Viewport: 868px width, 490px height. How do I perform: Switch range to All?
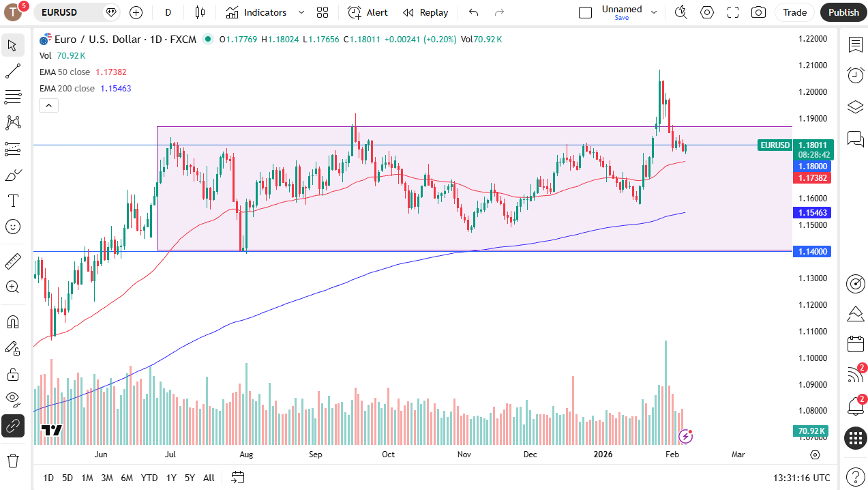209,478
